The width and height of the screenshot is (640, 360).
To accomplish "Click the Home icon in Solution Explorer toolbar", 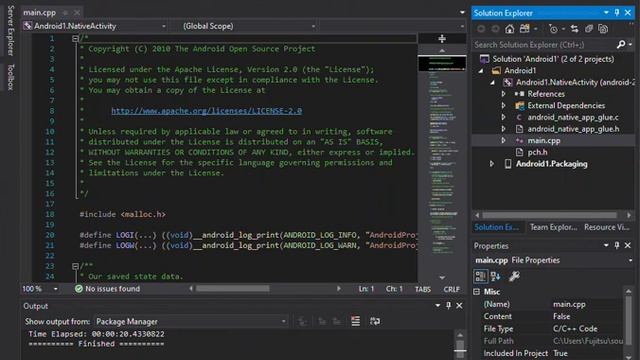I will 509,29.
